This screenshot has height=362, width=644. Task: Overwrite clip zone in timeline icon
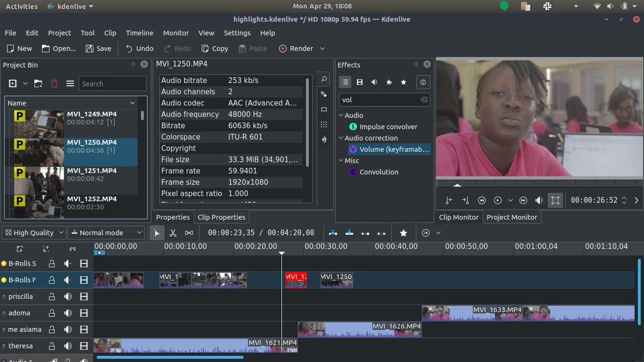[x=349, y=233]
